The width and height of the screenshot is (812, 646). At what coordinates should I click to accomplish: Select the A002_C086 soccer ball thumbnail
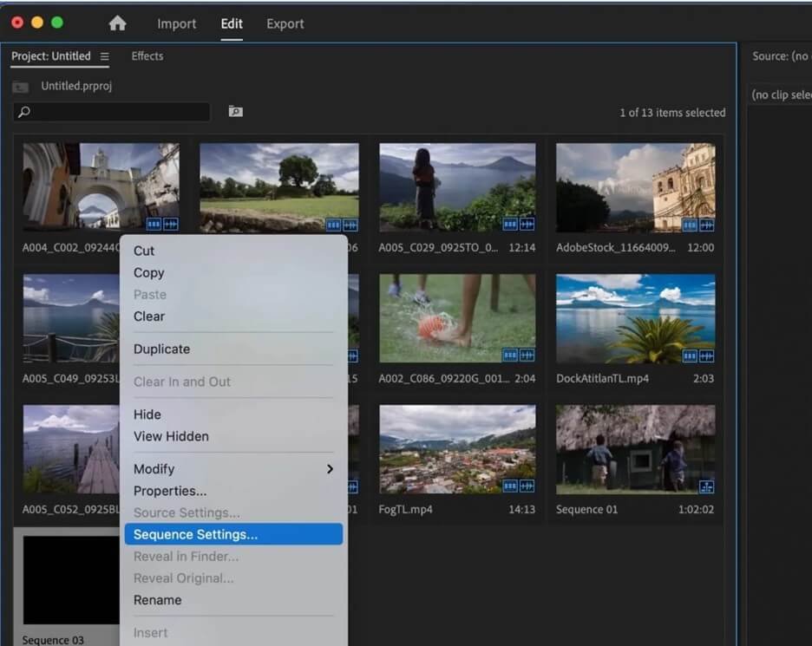(457, 318)
